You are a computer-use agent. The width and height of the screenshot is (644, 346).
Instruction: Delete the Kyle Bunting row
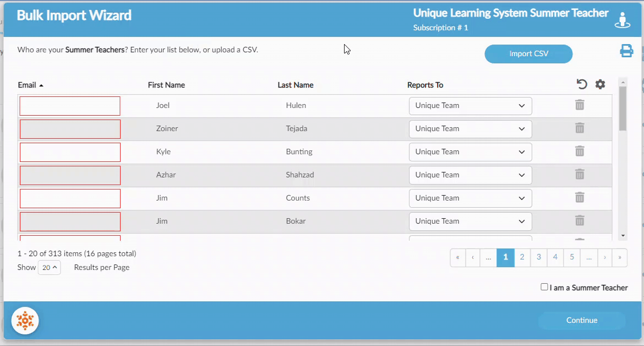(x=580, y=151)
